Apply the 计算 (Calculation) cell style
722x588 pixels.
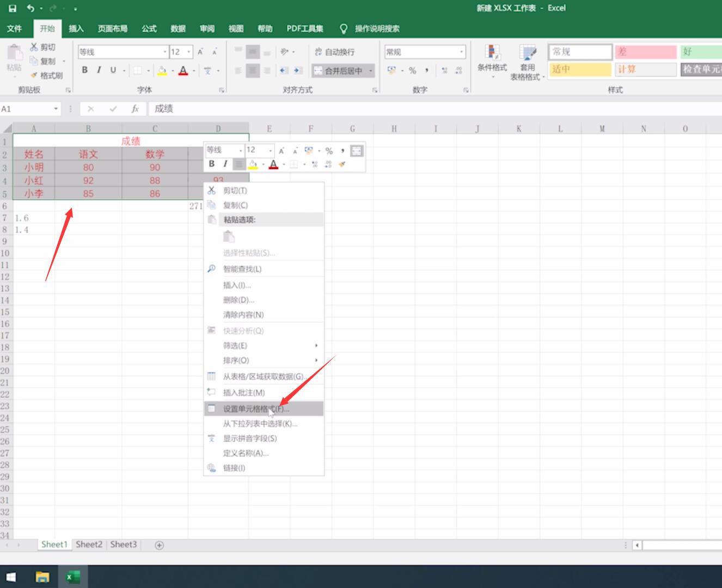tap(645, 69)
